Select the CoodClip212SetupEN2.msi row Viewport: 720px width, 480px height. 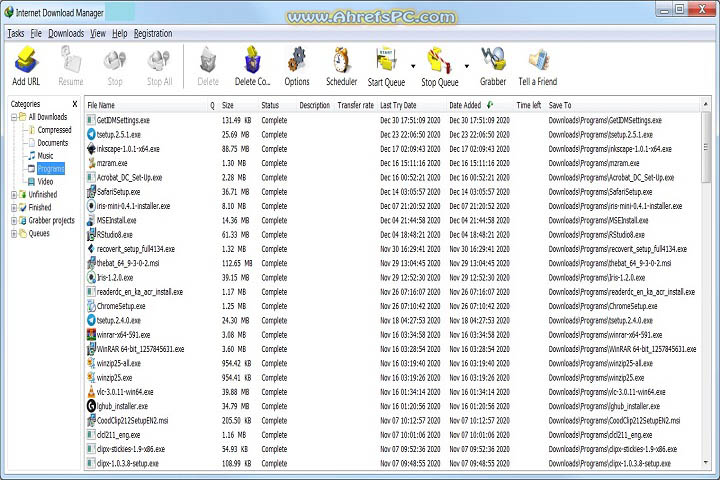392,420
